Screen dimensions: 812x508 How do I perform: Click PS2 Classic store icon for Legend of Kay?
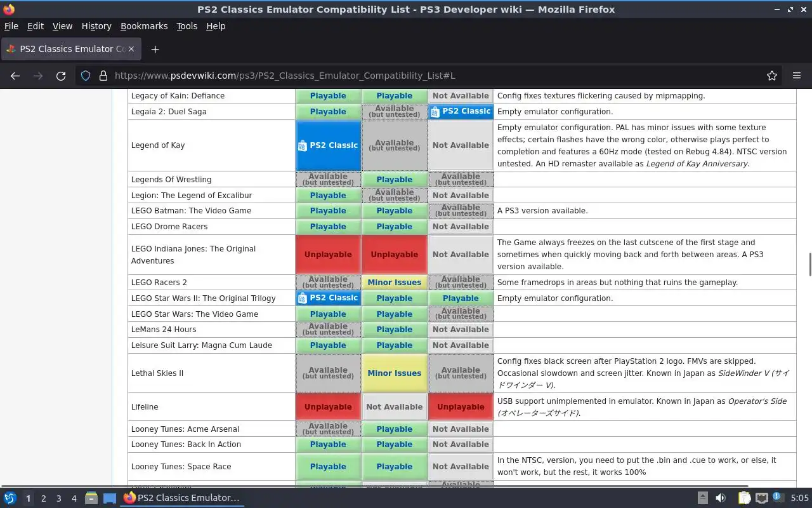tap(302, 145)
